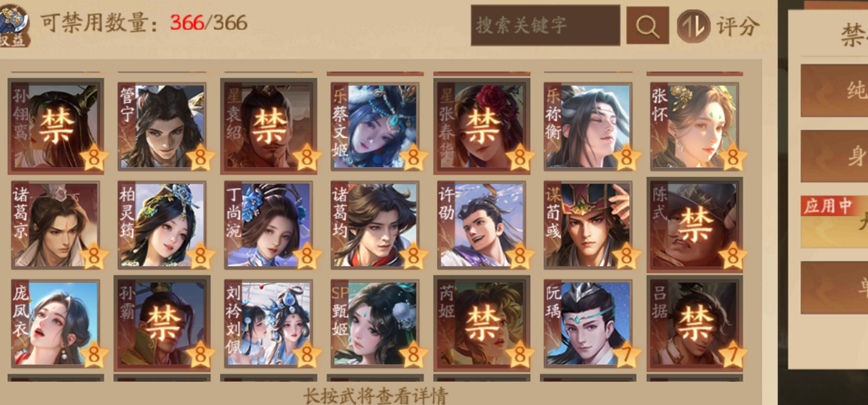Select the 管宁 hero portrait
This screenshot has height=405, width=868.
162,126
